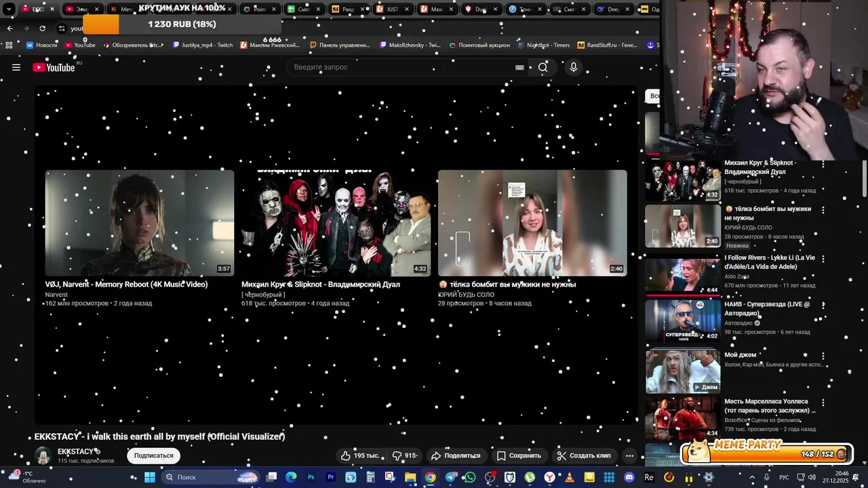Open options for I Follow Rivers sidebar video
The width and height of the screenshot is (868, 488).
pyautogui.click(x=823, y=260)
